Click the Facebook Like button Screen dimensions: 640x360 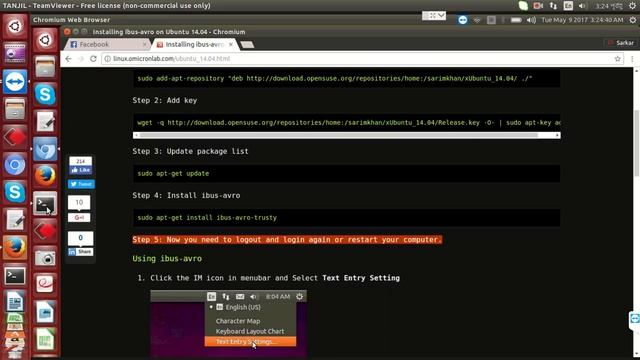coord(81,170)
